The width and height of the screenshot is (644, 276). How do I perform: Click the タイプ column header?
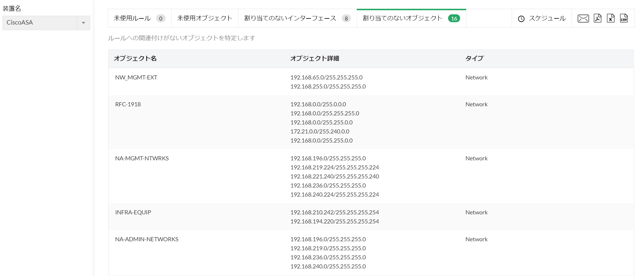click(x=474, y=58)
